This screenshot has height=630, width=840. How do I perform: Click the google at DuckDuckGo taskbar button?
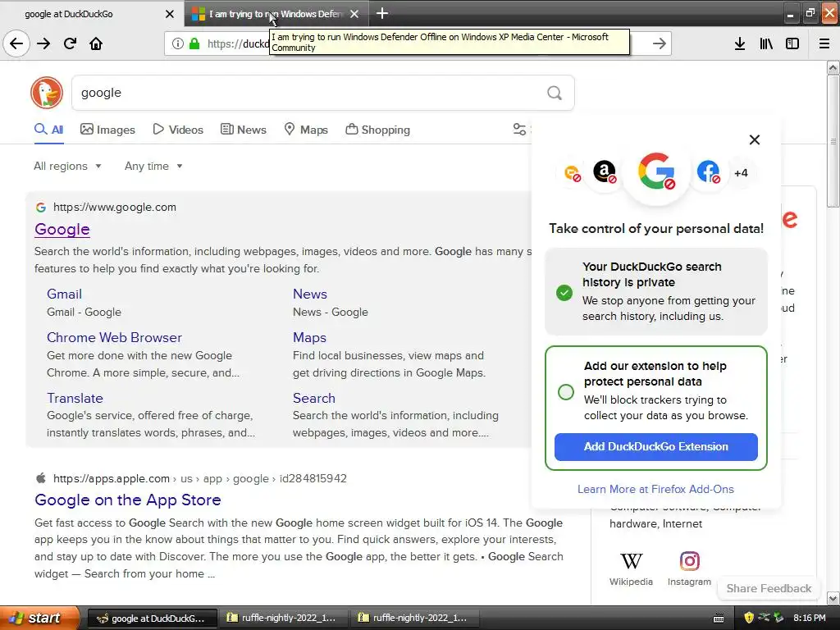152,619
